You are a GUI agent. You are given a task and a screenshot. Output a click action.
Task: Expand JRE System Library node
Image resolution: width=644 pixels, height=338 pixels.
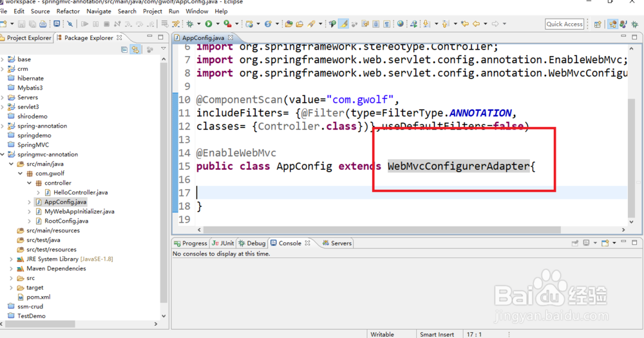(11, 259)
